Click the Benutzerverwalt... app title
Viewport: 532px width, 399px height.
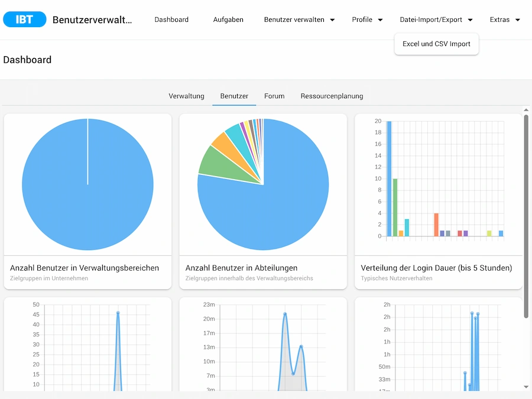tap(92, 20)
